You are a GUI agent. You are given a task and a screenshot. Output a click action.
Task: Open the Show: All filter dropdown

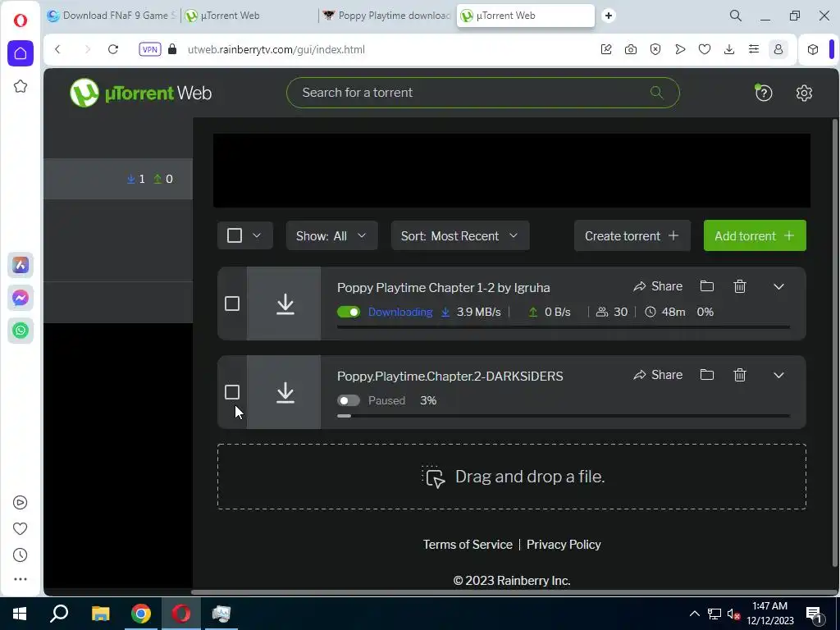[331, 235]
